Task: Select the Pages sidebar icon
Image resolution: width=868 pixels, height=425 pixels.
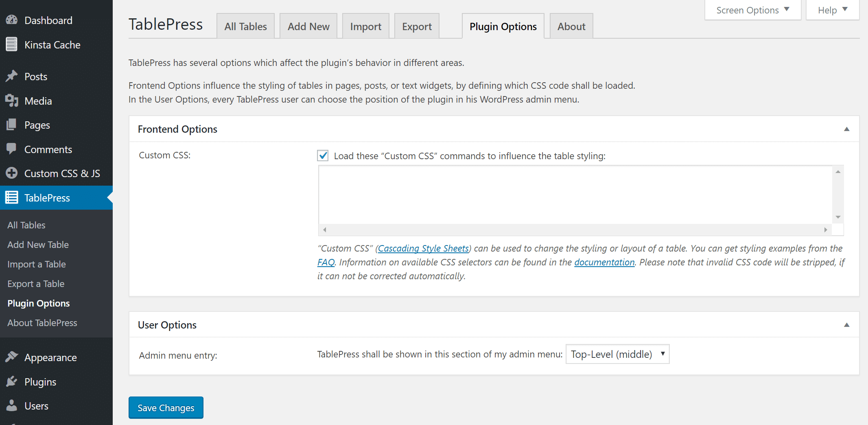Action: (12, 125)
